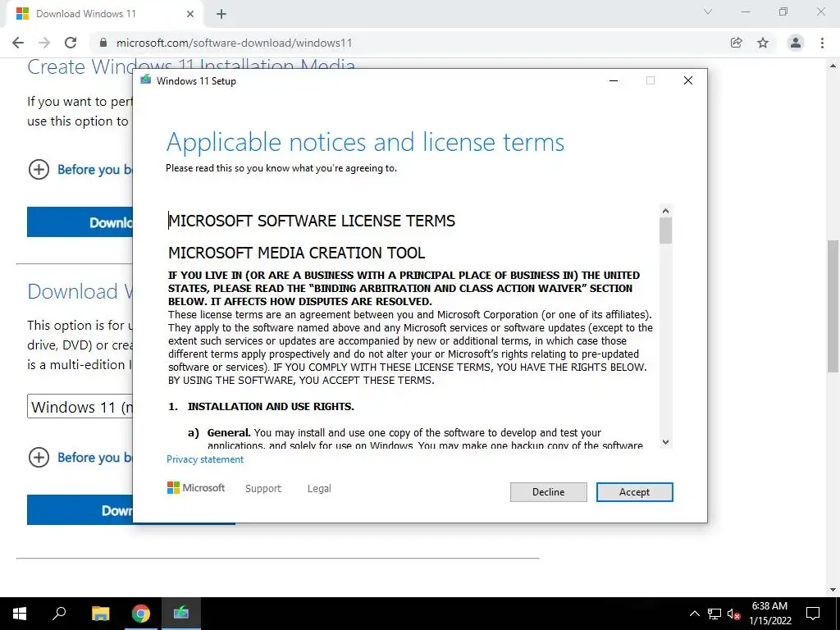Bookmark this page with star icon

(763, 43)
